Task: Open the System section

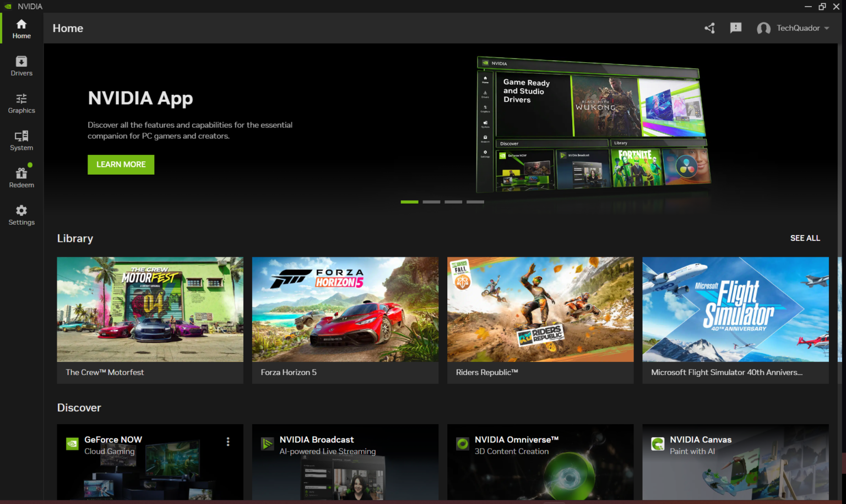Action: 21,141
